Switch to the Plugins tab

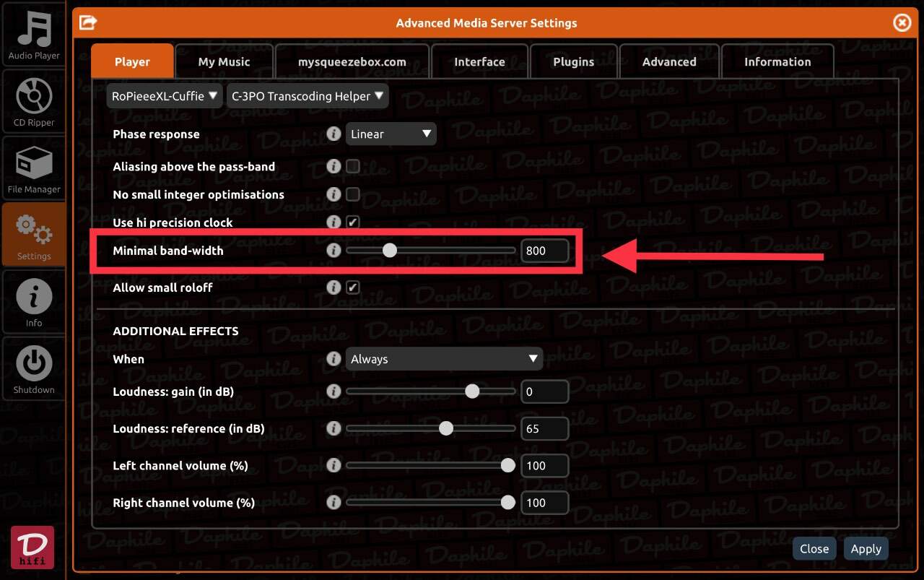point(573,61)
